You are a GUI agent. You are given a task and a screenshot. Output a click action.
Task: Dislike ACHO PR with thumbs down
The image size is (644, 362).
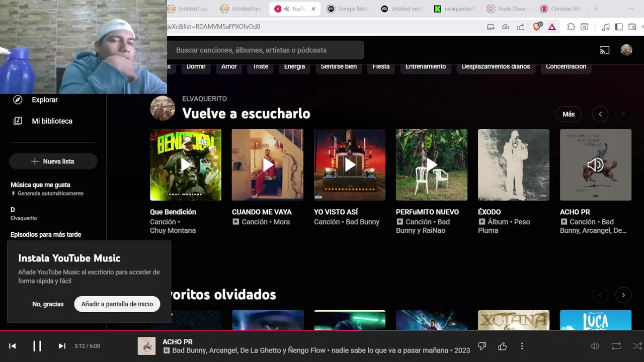click(482, 346)
